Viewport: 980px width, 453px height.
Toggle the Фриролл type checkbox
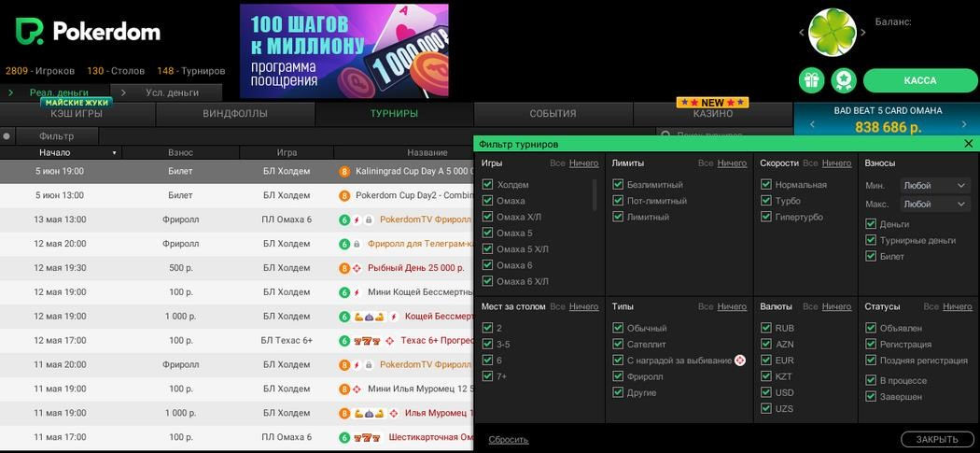(618, 376)
